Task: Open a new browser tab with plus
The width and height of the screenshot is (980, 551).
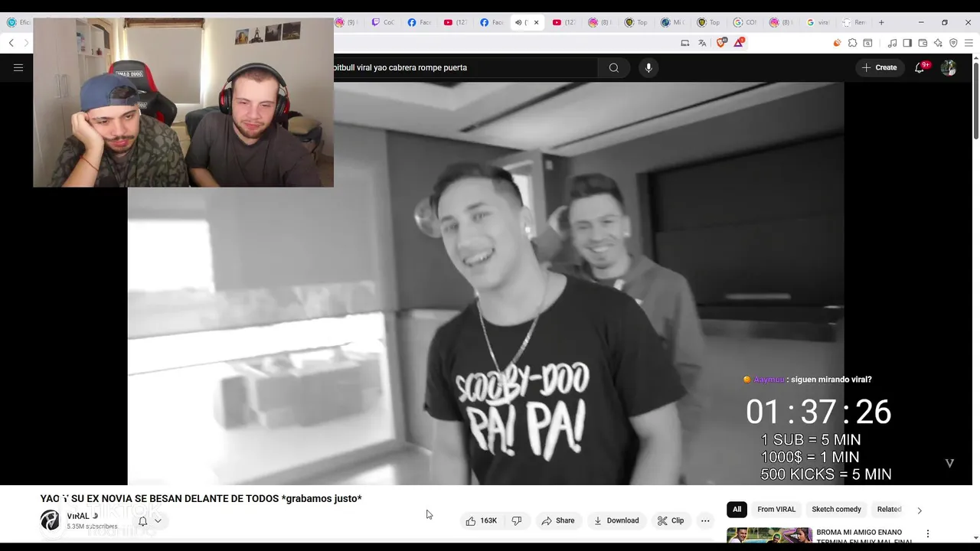Action: [881, 22]
